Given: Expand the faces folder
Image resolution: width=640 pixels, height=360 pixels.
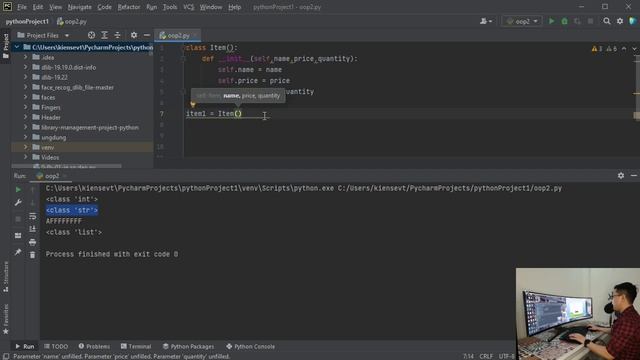Looking at the screenshot, I should coord(26,97).
